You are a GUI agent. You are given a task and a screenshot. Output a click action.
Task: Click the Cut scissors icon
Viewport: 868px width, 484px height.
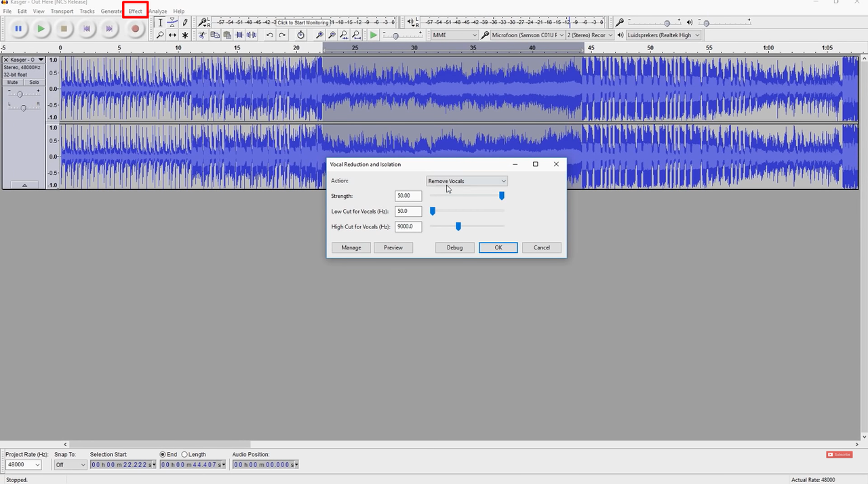pos(202,35)
